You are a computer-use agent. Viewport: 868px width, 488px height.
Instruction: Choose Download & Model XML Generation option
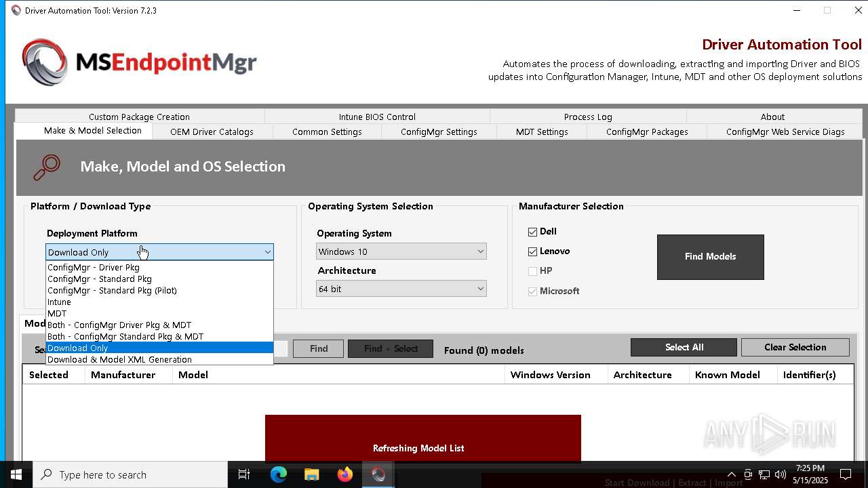tap(159, 359)
